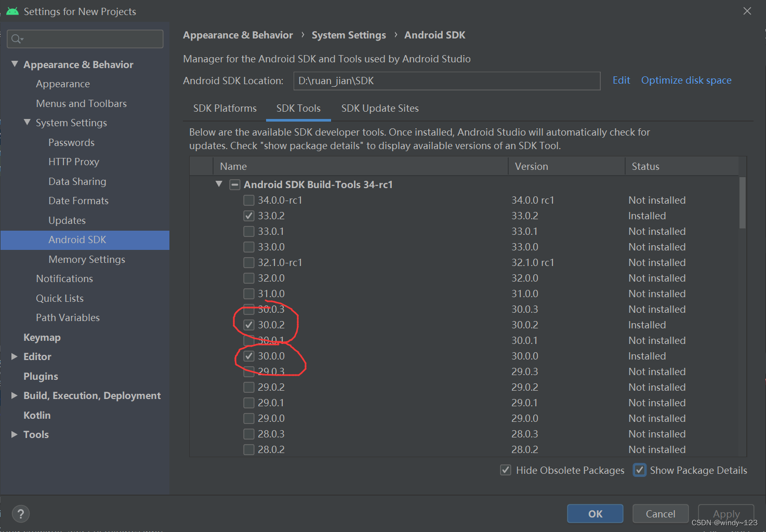This screenshot has width=766, height=532.
Task: Select Memory Settings in the sidebar
Action: tap(86, 259)
